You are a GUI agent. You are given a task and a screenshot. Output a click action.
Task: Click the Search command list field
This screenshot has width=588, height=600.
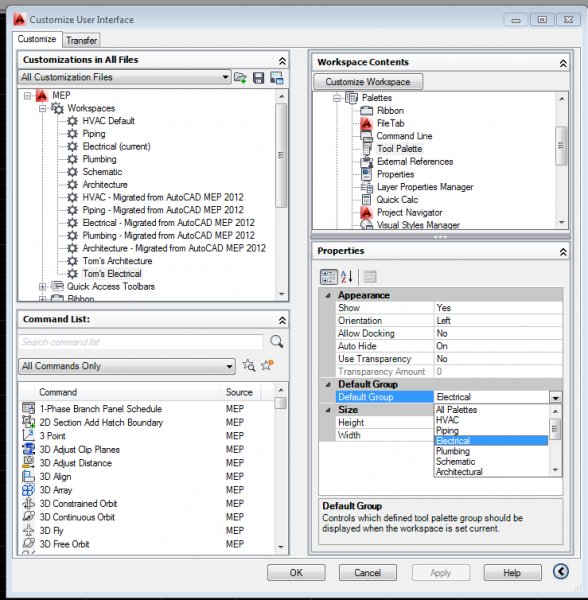(141, 342)
